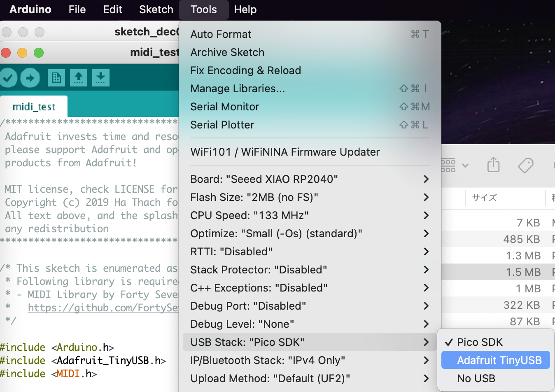The image size is (555, 392).
Task: Open the Tags icon in the Finder toolbar
Action: pos(526,165)
